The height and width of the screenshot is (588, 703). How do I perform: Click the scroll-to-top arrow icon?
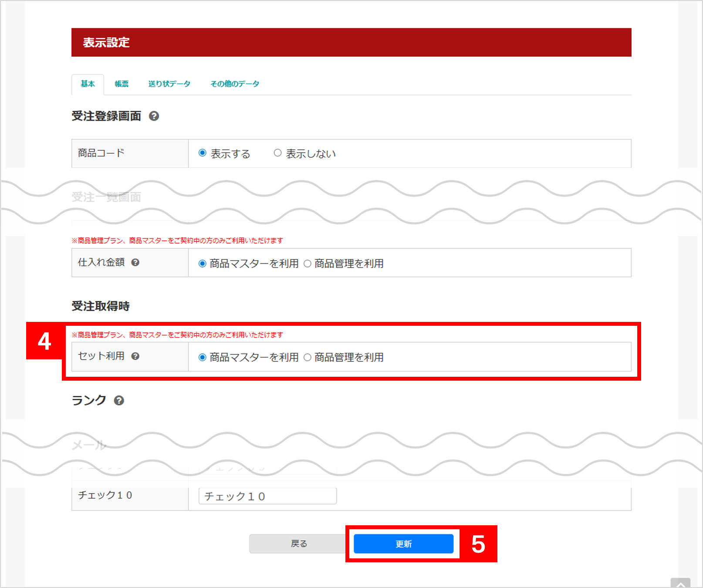(x=680, y=583)
